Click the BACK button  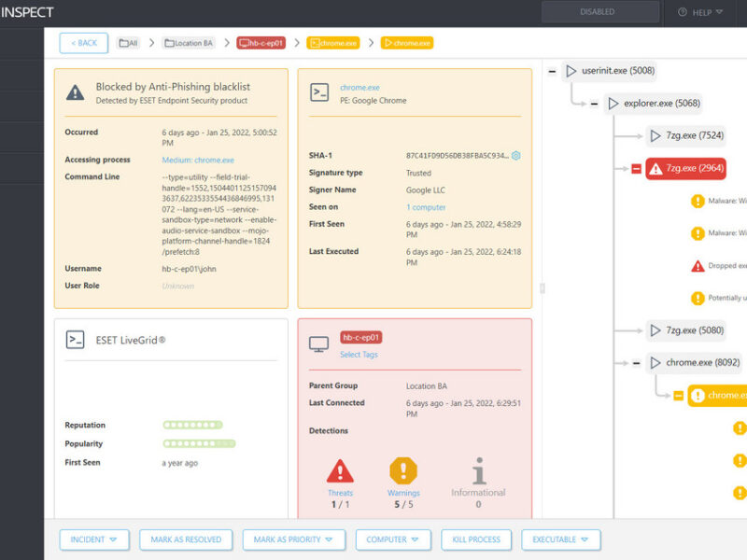(83, 43)
